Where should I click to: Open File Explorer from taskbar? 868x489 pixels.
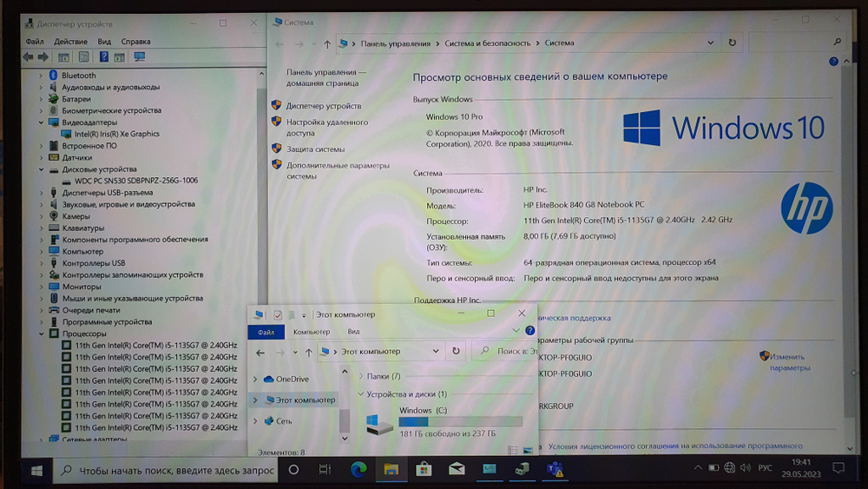click(391, 470)
